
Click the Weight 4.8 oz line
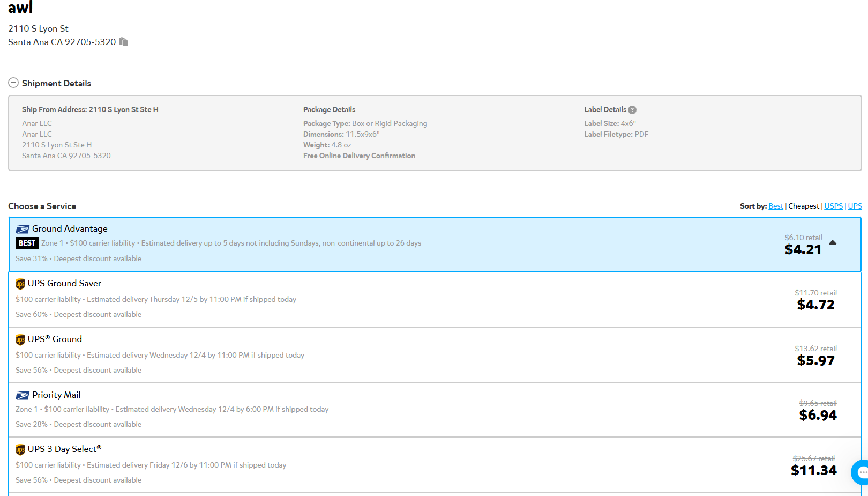click(x=327, y=145)
